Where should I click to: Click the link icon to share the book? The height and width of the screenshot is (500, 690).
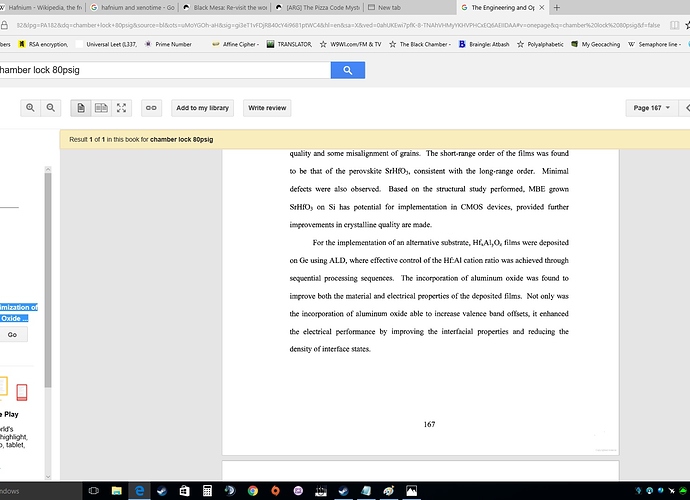tap(151, 107)
